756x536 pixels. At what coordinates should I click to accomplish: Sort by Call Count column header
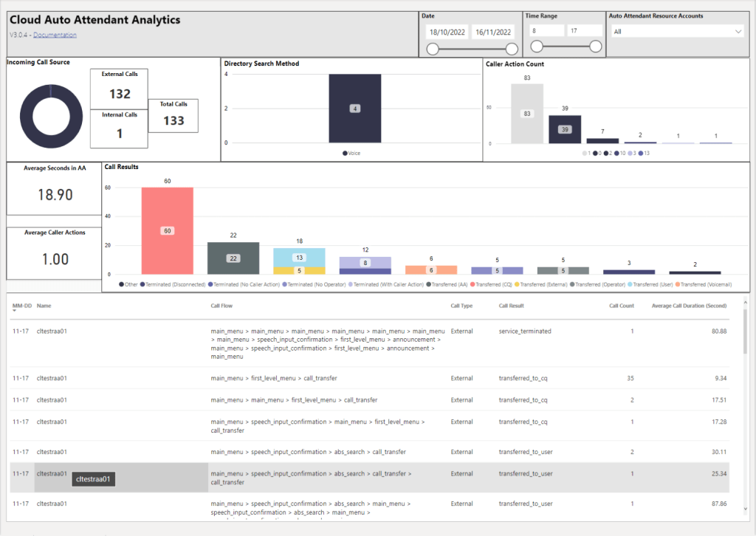pos(621,305)
